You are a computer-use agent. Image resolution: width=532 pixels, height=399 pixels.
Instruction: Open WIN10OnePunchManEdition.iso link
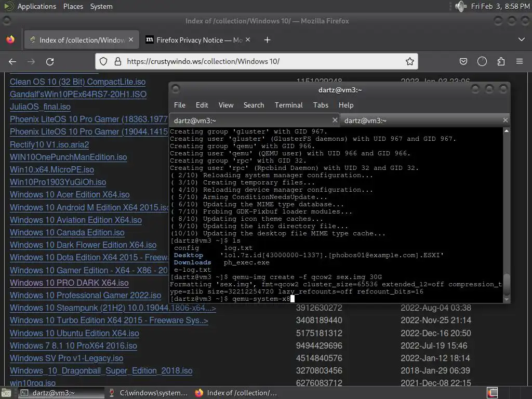pyautogui.click(x=68, y=157)
